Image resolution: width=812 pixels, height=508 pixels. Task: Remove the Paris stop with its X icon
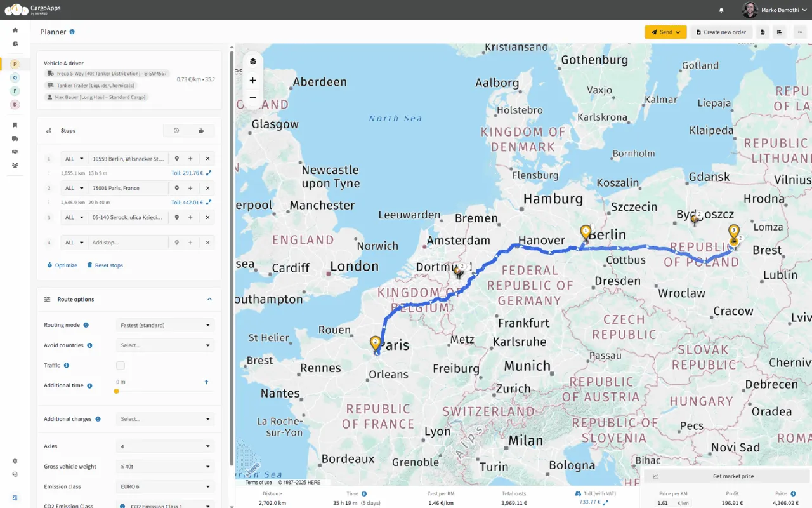pos(207,188)
